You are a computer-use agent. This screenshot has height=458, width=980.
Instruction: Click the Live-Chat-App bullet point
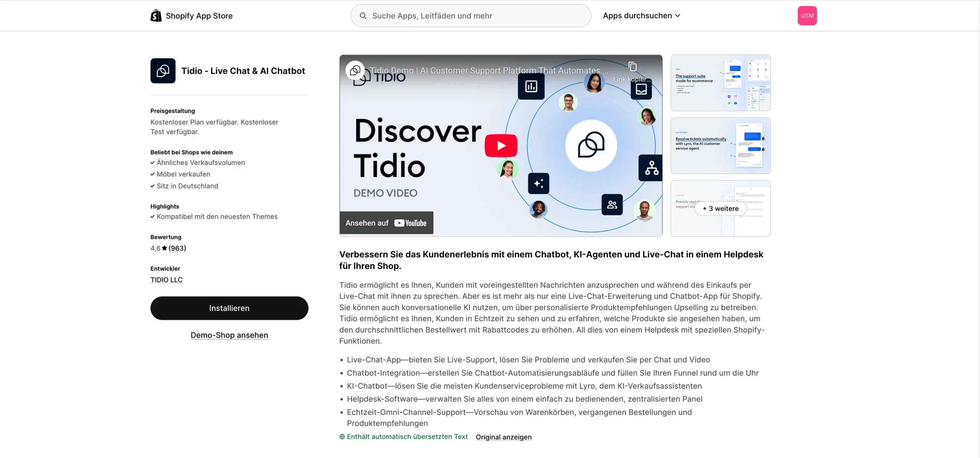click(528, 360)
